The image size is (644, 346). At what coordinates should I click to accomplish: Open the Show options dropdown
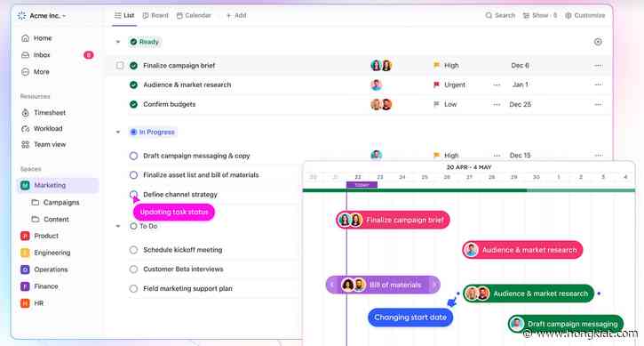[x=540, y=15]
